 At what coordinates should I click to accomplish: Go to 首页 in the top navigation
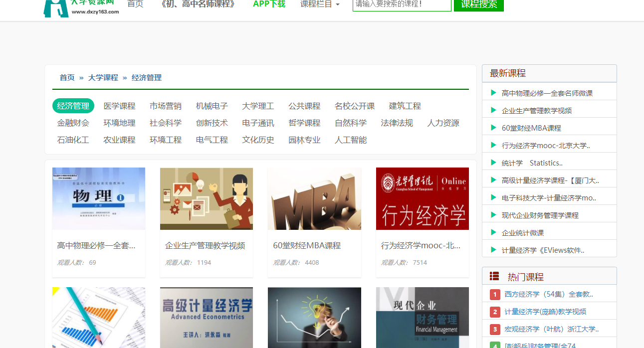[x=135, y=3]
